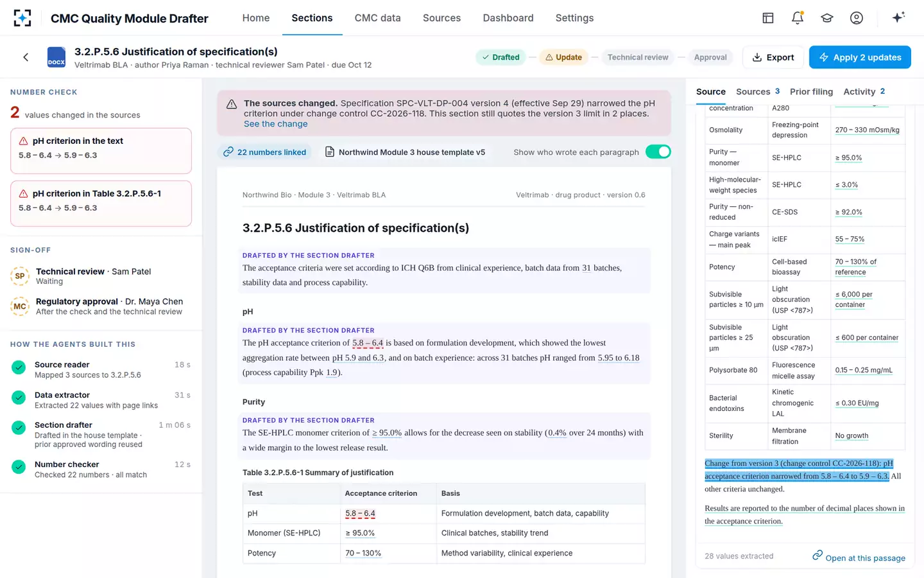924x578 pixels.
Task: Click 22 numbers linked chip
Action: tap(264, 152)
